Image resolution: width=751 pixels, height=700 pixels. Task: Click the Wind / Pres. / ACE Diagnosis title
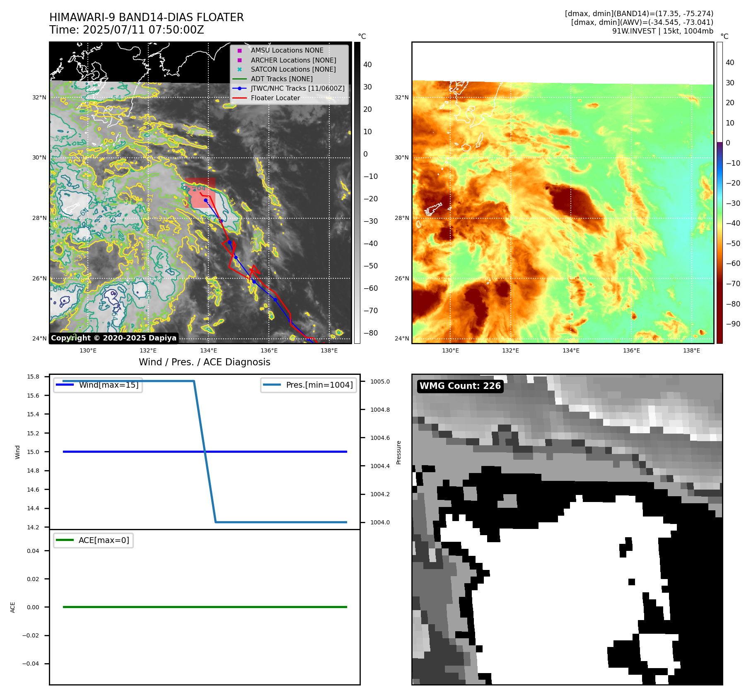tap(205, 362)
